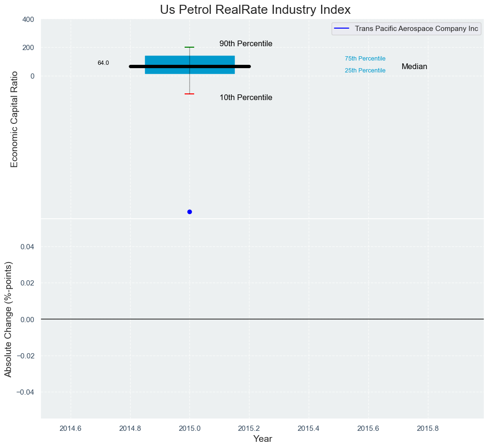Click the green 90th percentile whisker cap
Screen dimensions: 489x448
[189, 47]
